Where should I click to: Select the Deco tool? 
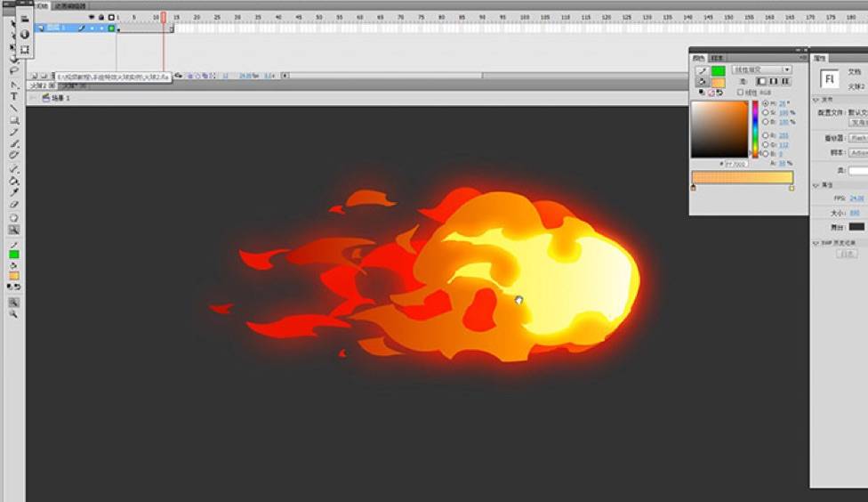[x=14, y=155]
